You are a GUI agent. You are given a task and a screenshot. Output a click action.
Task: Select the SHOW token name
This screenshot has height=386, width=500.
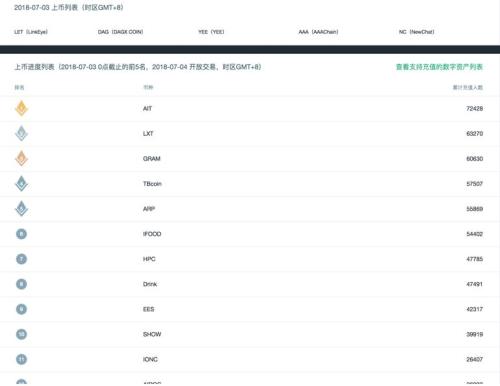(x=152, y=334)
